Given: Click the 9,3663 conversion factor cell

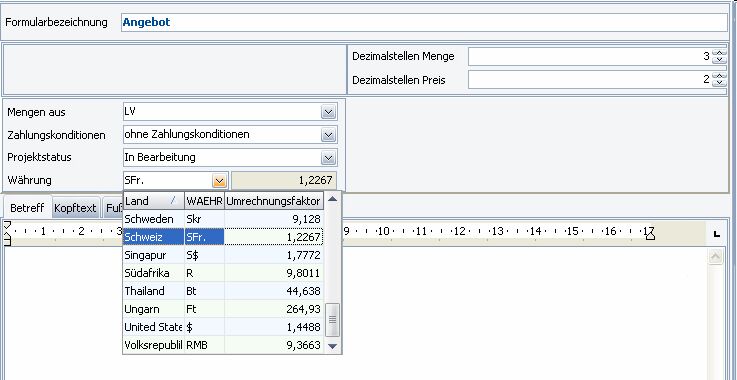Looking at the screenshot, I should tap(274, 345).
